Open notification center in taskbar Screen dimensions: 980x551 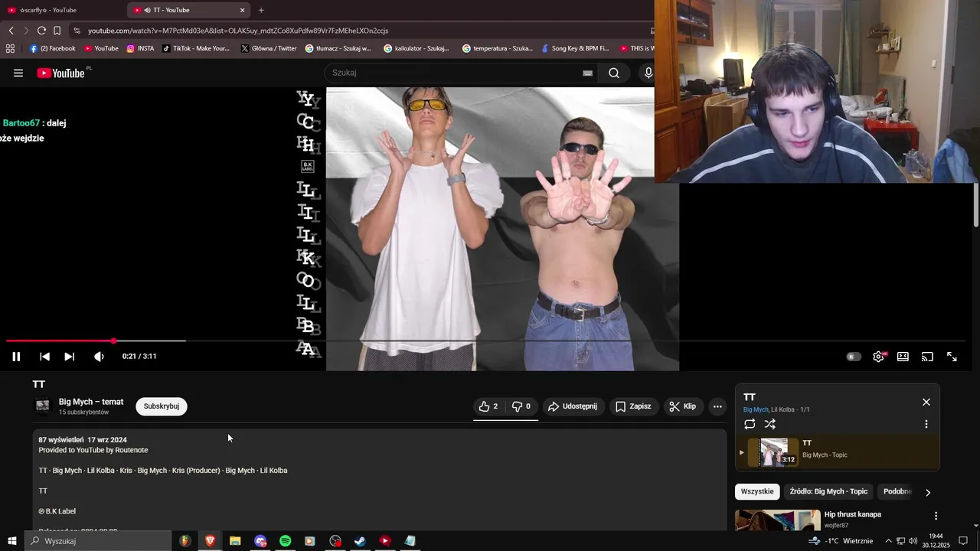click(x=963, y=541)
